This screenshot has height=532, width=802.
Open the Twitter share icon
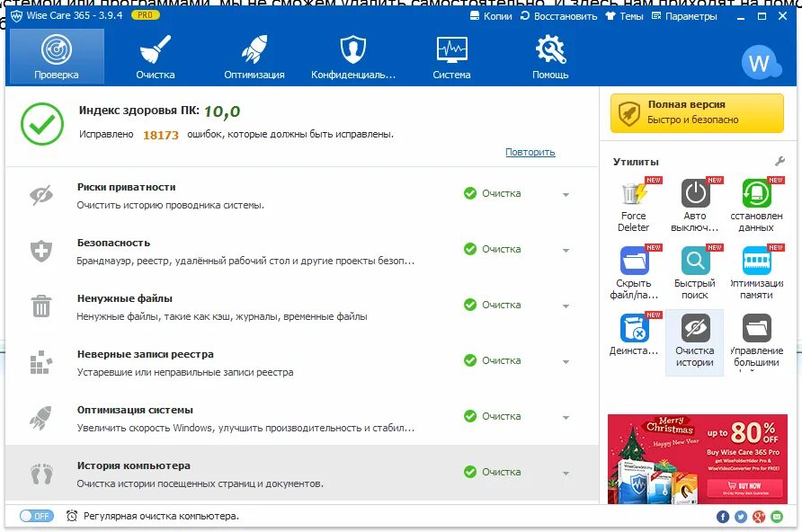(741, 517)
